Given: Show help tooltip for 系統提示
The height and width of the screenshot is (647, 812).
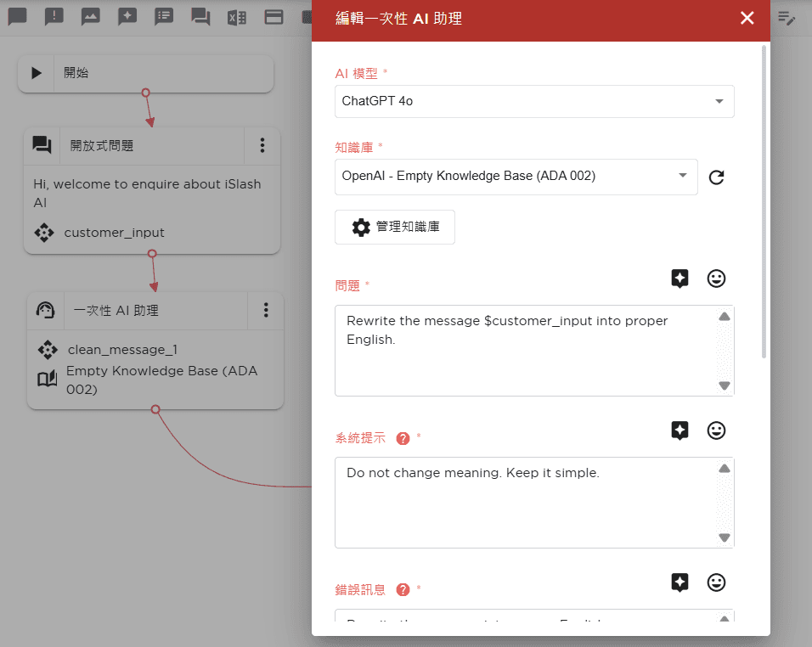Looking at the screenshot, I should pyautogui.click(x=403, y=438).
